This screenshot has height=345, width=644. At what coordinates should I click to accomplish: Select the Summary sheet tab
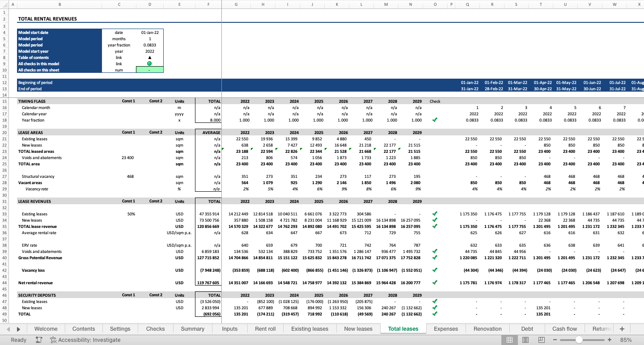[x=192, y=328]
